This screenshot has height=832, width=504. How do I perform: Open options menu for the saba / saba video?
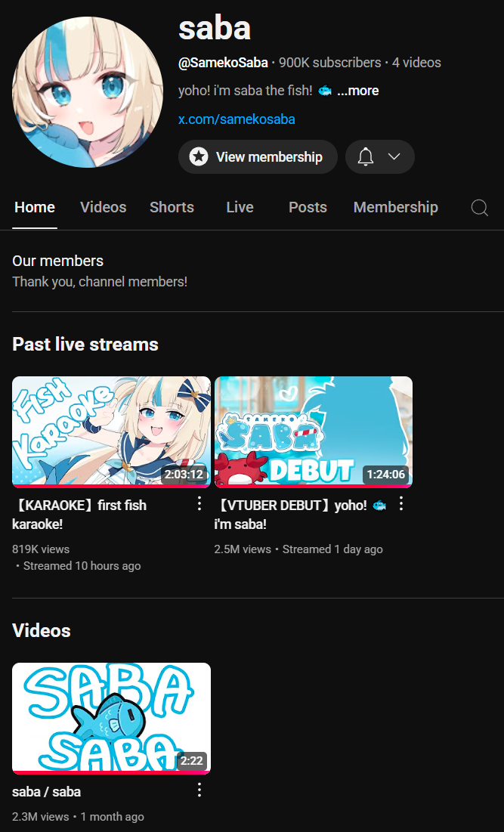[x=199, y=790]
